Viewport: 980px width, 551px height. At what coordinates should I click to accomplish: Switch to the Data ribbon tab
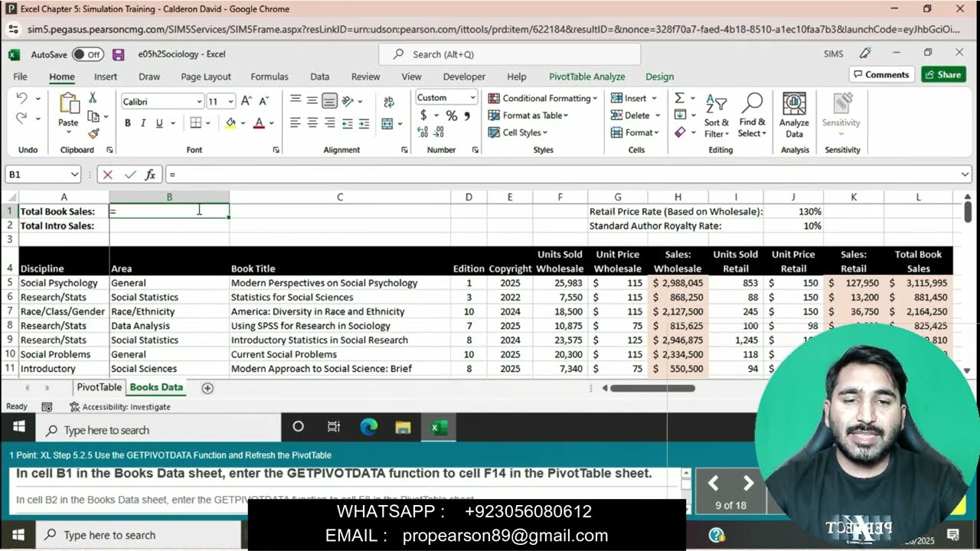point(320,77)
